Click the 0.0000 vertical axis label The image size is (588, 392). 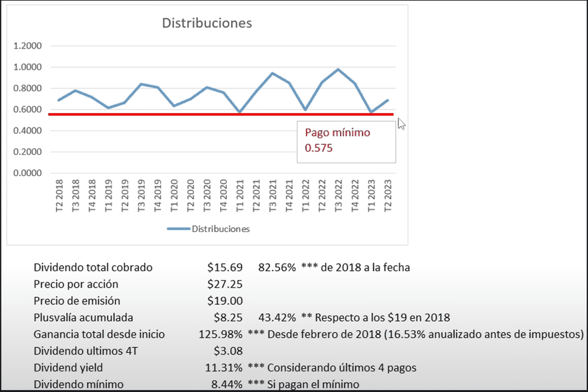coord(28,173)
